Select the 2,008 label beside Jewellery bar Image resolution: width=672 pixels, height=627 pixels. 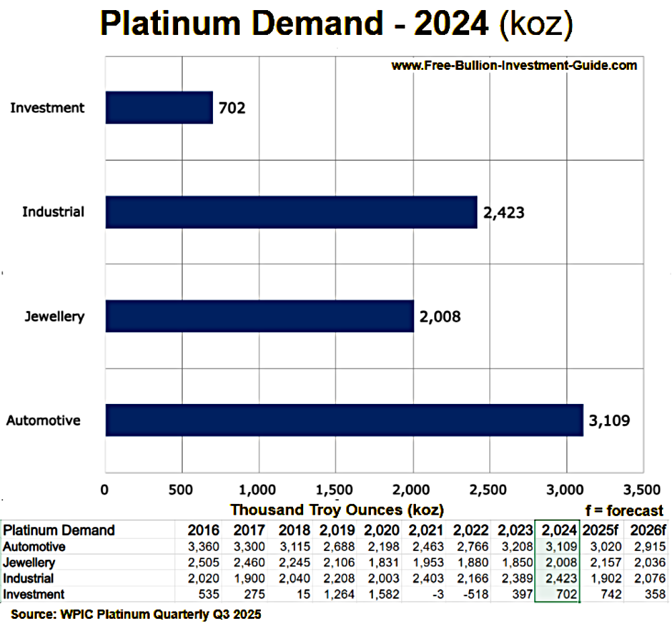point(442,316)
